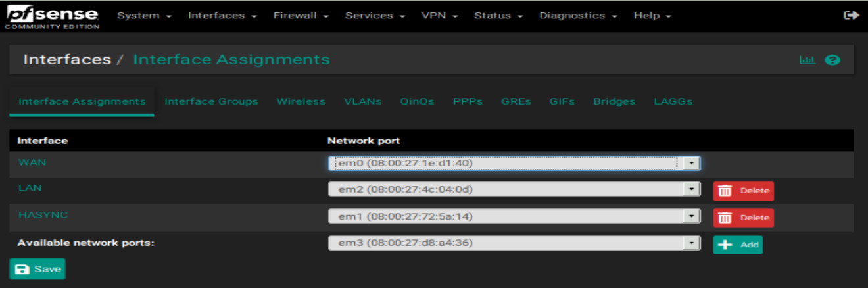Open the HASYNC interface link

[43, 215]
